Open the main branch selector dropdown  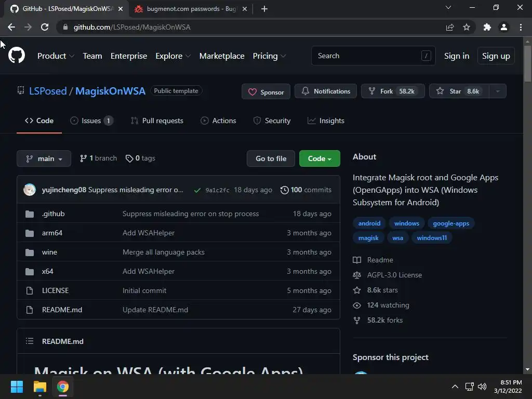tap(44, 158)
